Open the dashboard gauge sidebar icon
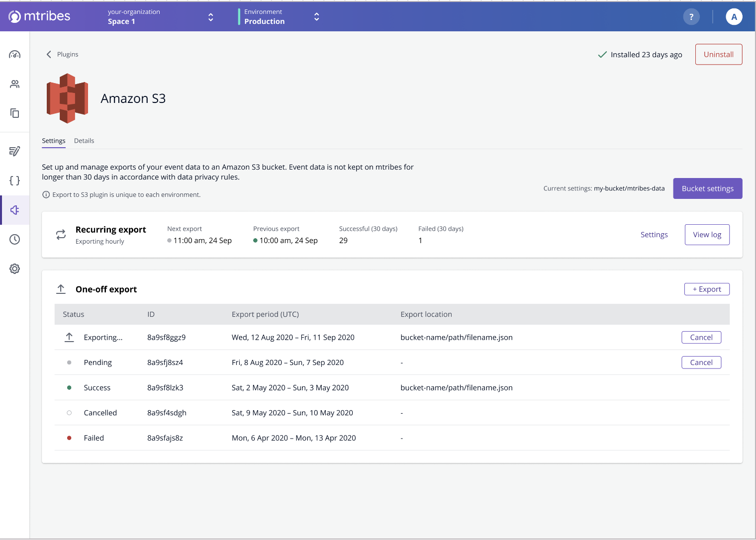756x540 pixels. tap(15, 55)
